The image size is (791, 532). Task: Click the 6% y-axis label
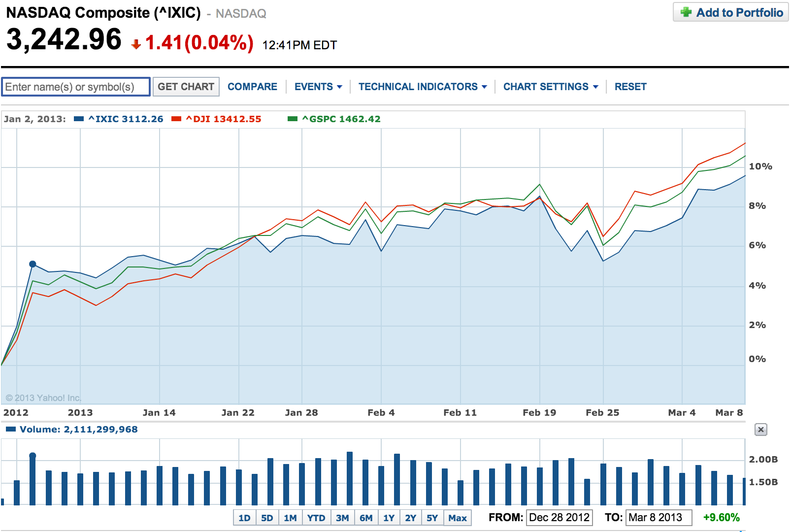[758, 245]
